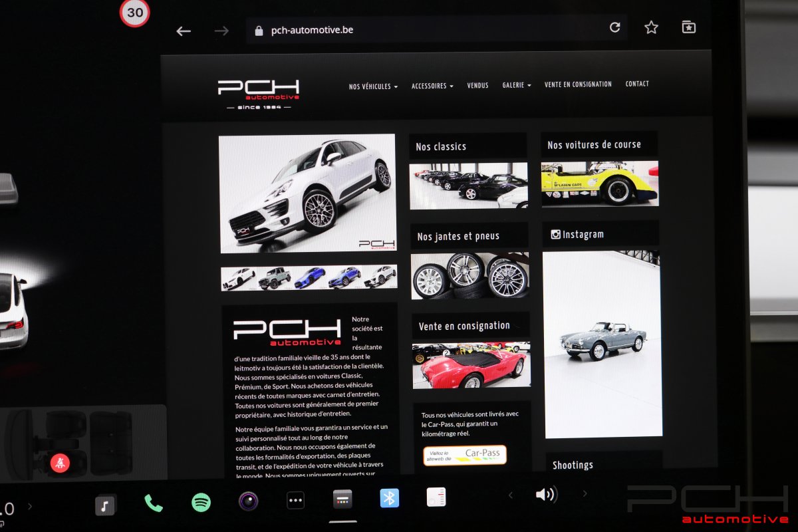Click the Nos voitures de course heading
798x532 pixels.
pyautogui.click(x=595, y=144)
